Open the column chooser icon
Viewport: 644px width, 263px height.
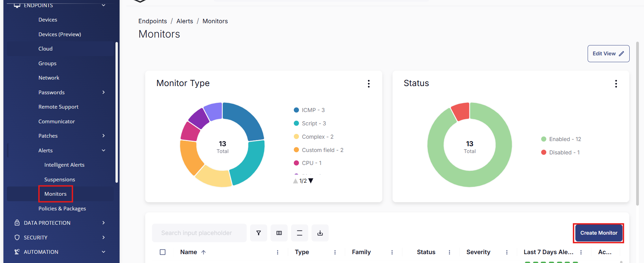pyautogui.click(x=279, y=233)
